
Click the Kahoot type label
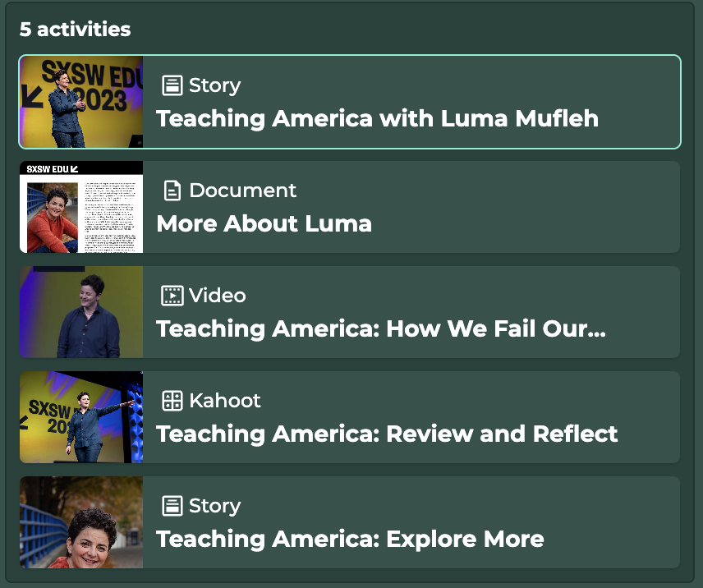[x=224, y=401]
